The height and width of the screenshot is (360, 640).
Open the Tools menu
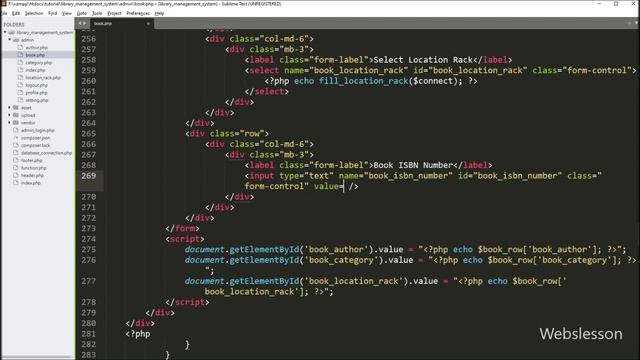point(97,13)
